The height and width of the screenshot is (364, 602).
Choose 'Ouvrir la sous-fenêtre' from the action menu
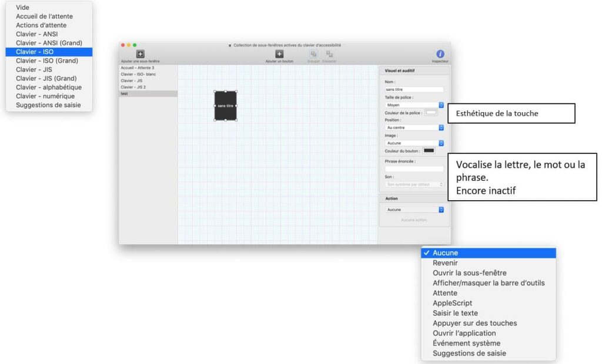pyautogui.click(x=469, y=273)
